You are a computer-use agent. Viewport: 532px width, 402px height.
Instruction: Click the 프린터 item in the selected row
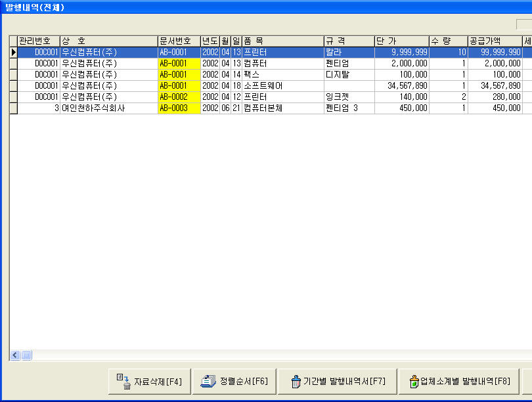283,53
